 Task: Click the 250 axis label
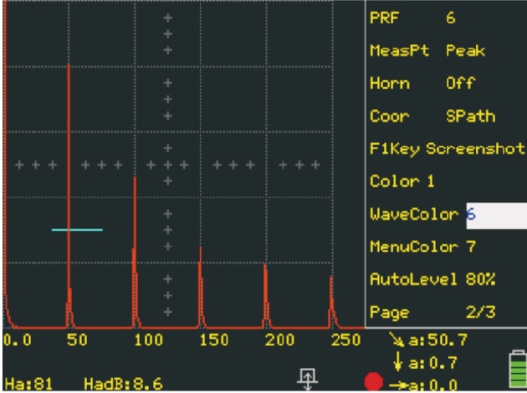tap(346, 340)
